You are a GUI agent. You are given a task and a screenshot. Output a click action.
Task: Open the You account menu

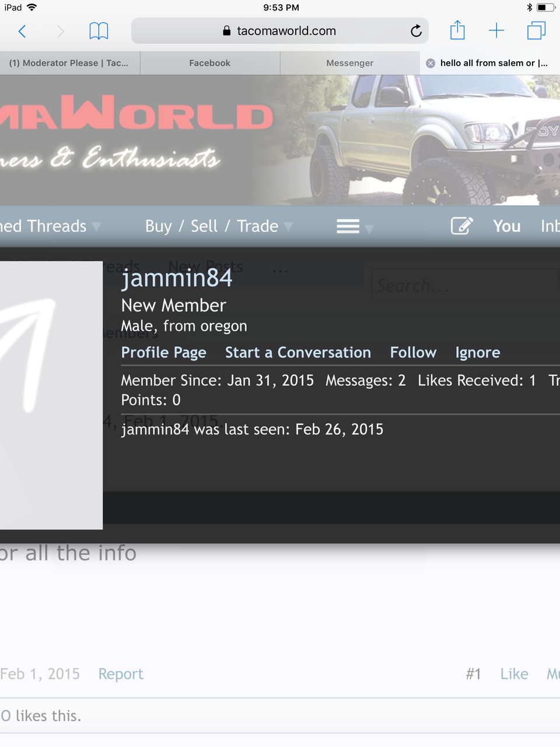pos(506,226)
